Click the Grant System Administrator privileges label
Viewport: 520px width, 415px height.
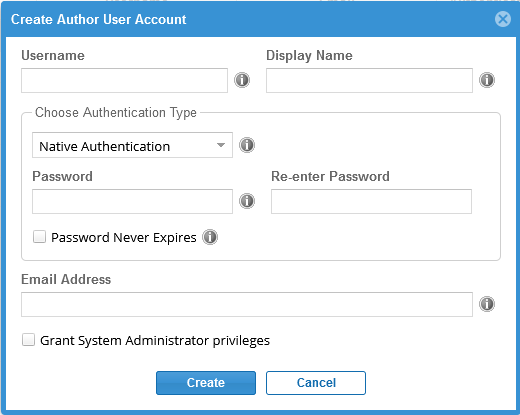[x=155, y=341]
